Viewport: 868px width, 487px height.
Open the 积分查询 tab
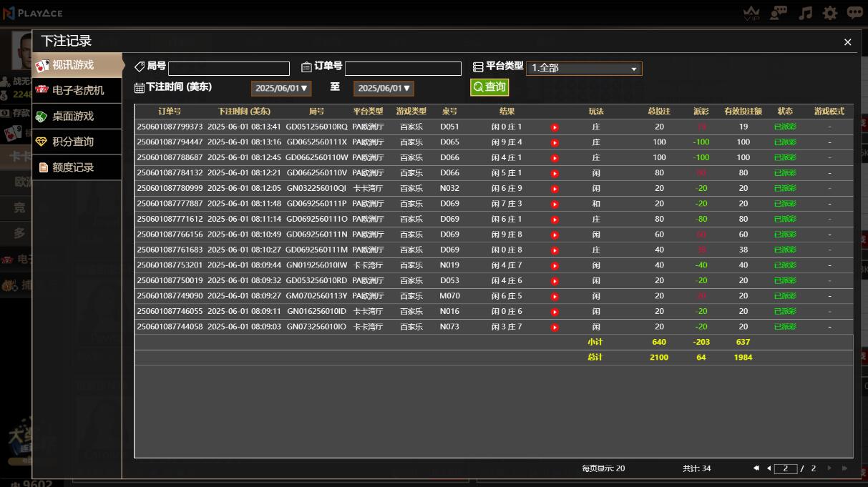tap(73, 142)
